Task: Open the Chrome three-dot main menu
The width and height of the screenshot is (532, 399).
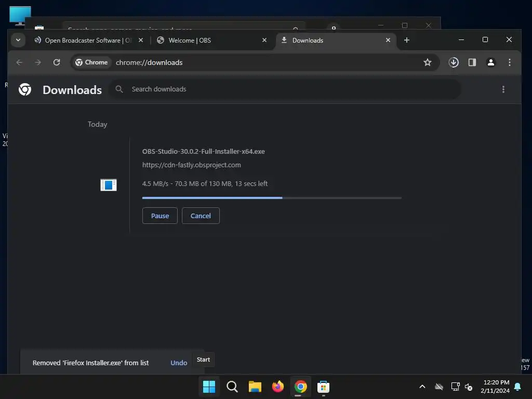Action: pos(510,62)
